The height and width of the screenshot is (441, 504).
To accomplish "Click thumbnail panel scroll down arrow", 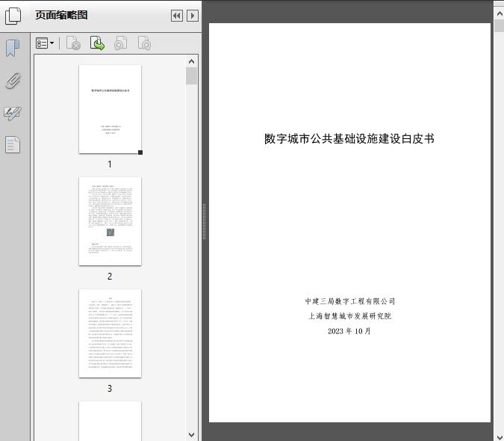I will point(192,434).
